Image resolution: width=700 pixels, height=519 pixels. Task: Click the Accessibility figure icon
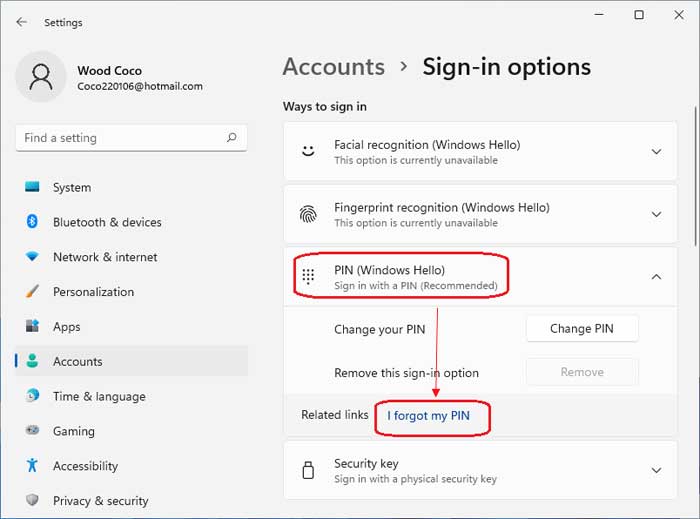pos(32,465)
